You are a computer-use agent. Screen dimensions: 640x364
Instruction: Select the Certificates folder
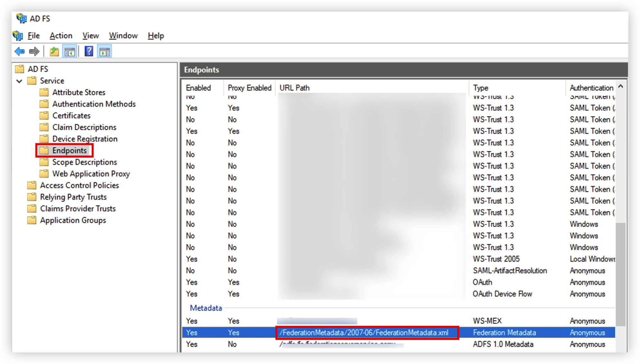(x=71, y=116)
